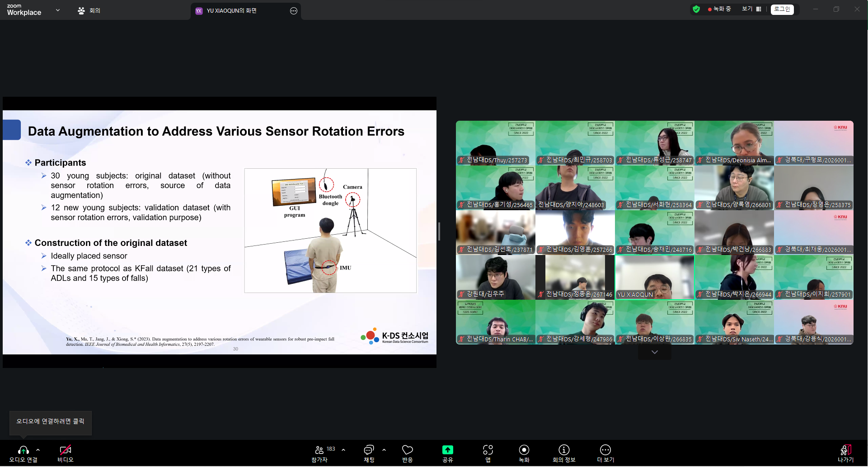Image resolution: width=868 pixels, height=467 pixels.
Task: Select the meeting tab
Action: coord(89,10)
